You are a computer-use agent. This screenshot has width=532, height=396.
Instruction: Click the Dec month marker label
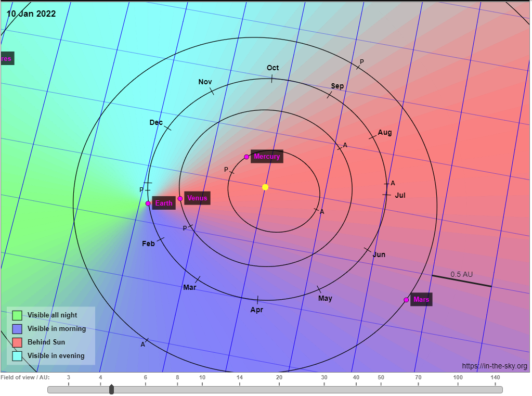[156, 122]
